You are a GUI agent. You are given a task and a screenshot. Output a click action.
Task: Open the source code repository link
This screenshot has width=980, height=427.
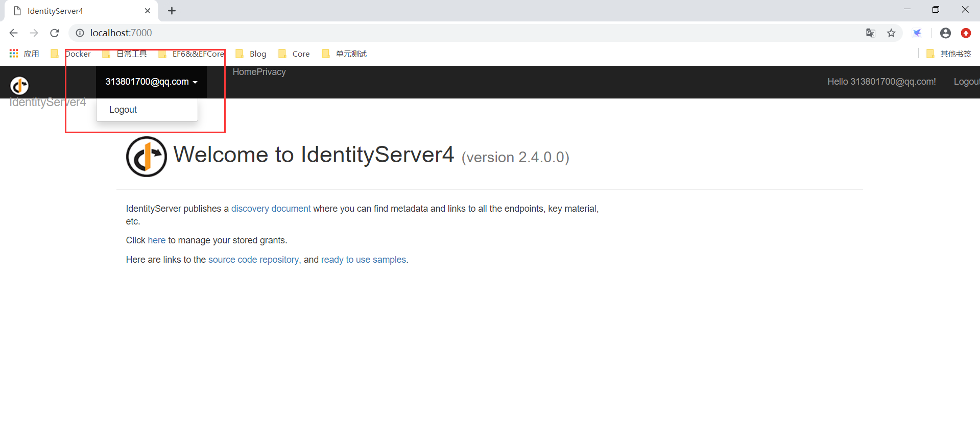[x=253, y=260]
